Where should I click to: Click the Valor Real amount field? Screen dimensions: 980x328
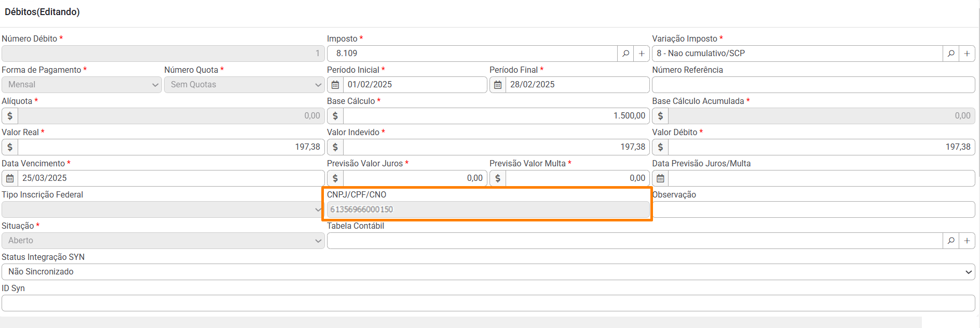click(171, 147)
